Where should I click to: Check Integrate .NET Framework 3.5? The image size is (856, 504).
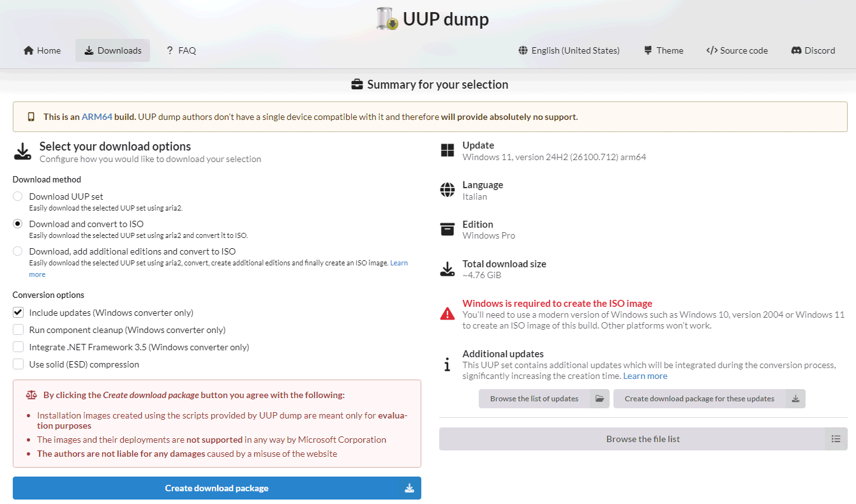click(18, 347)
